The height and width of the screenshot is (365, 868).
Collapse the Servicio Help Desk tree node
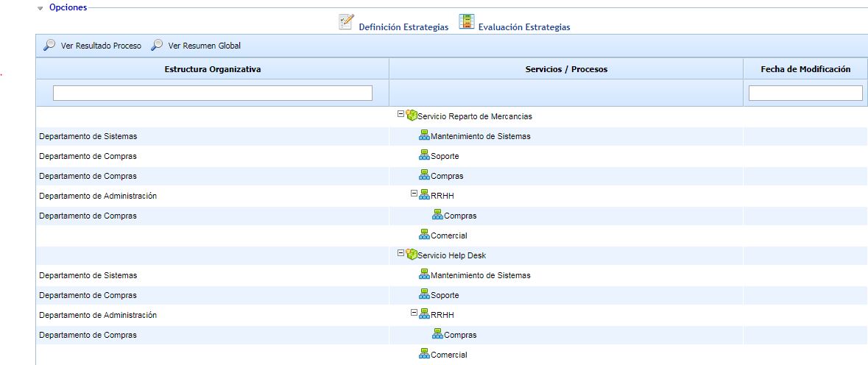click(x=401, y=253)
